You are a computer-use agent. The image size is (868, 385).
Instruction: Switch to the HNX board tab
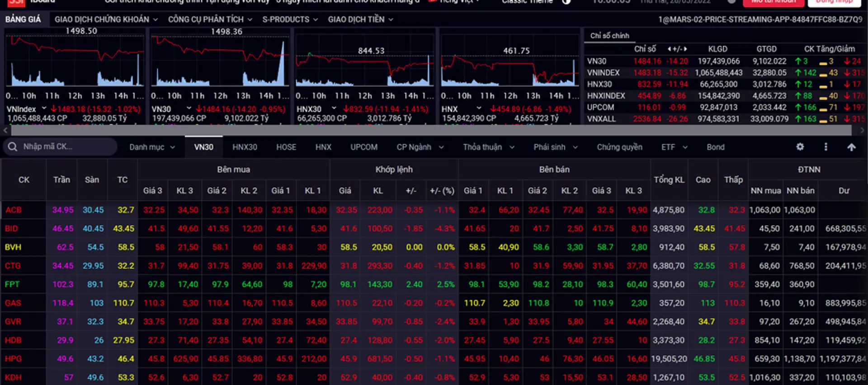click(x=323, y=147)
